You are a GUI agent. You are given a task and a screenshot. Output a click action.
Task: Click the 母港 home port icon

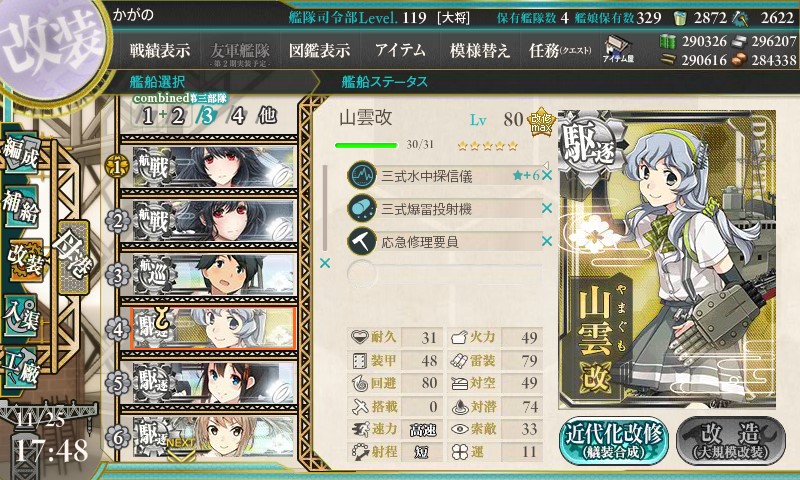click(x=74, y=257)
